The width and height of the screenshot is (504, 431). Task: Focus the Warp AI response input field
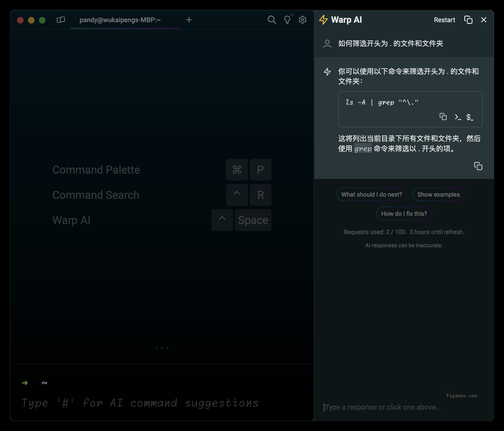[404, 407]
